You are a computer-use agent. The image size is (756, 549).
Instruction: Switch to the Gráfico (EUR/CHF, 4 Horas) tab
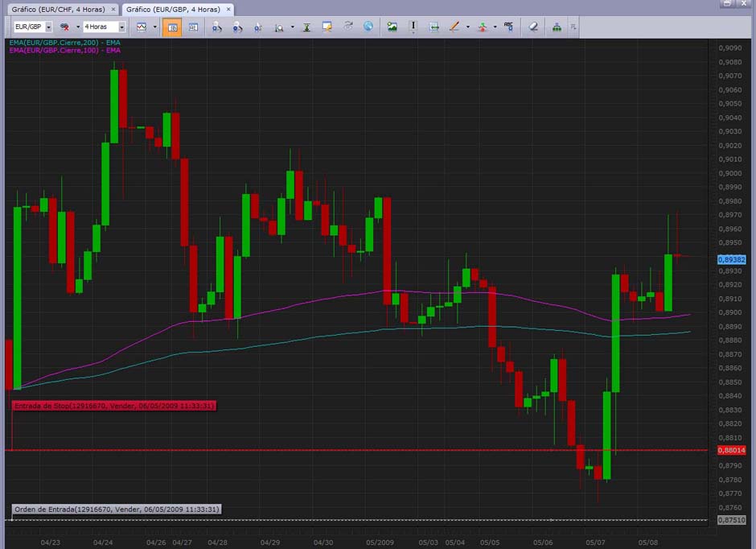pos(58,9)
